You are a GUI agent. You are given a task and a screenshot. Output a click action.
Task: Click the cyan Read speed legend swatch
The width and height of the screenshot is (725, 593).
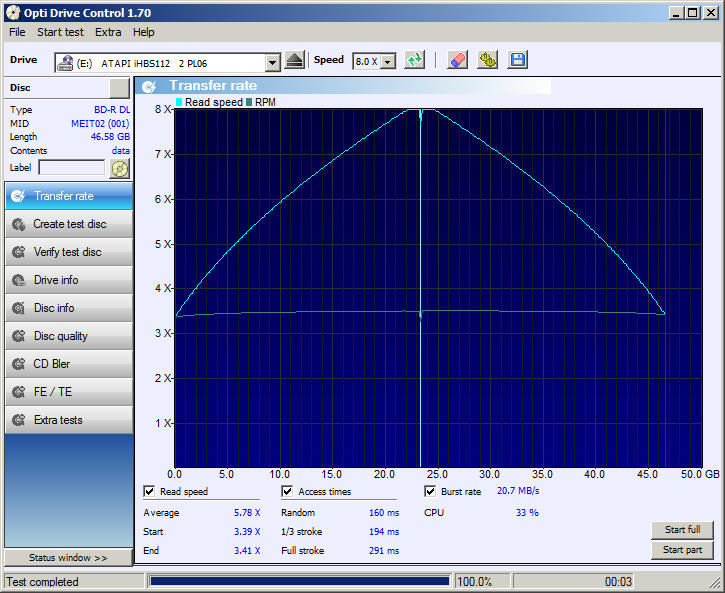179,102
